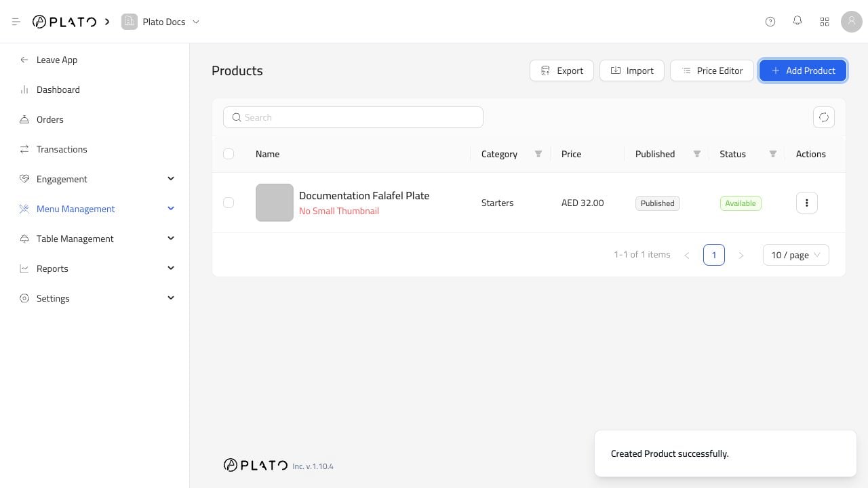Open Documentation Falafel Plate product name
Screen dimensions: 868x488
tap(364, 195)
